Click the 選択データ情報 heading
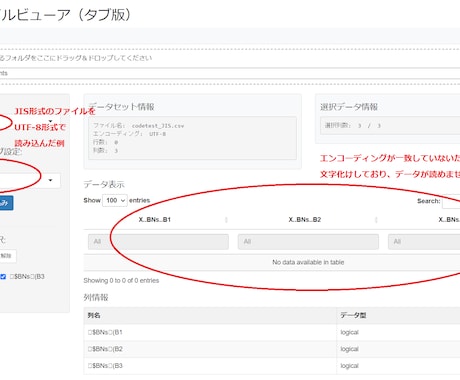Screen dimensions: 460x380 pos(349,107)
